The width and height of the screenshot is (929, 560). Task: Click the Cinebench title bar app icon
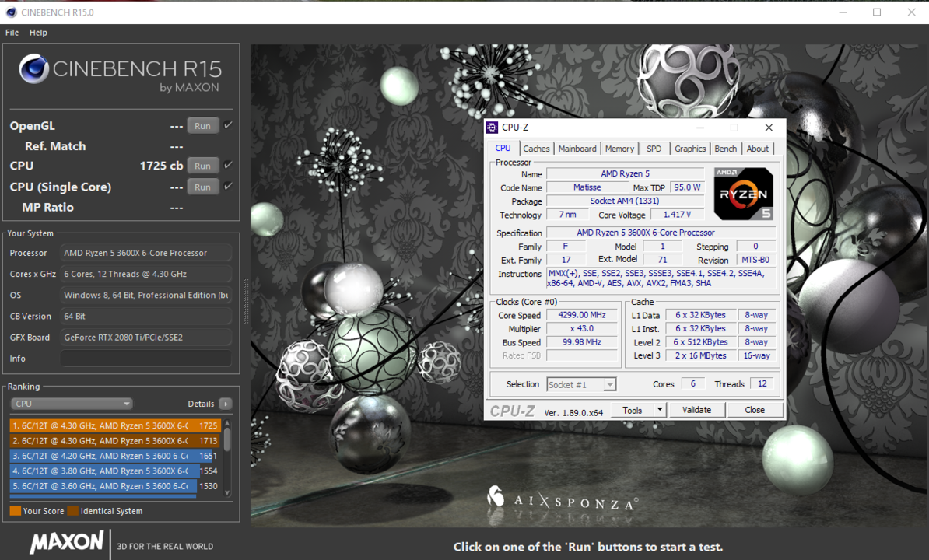pyautogui.click(x=11, y=12)
